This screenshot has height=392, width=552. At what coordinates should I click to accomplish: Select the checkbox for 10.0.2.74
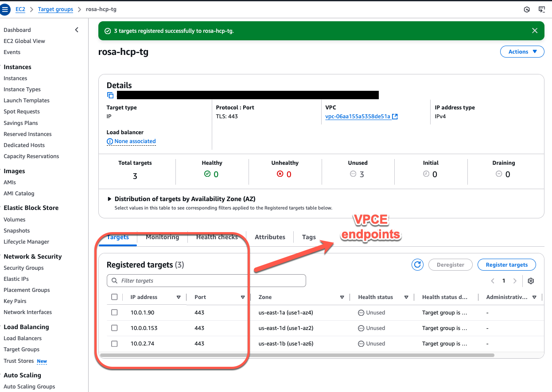pyautogui.click(x=114, y=344)
